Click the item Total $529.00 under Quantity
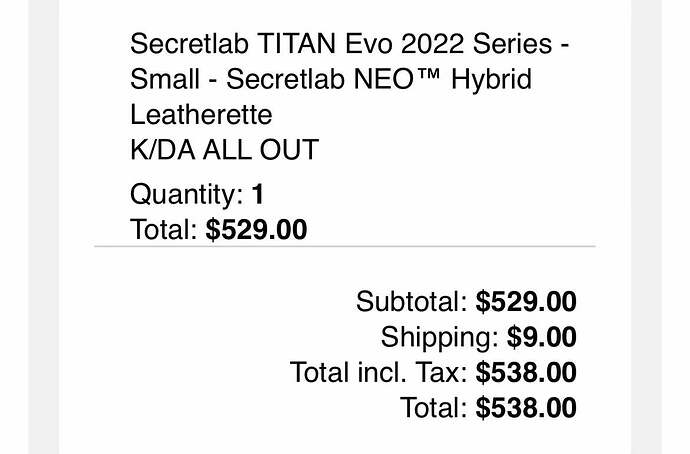The image size is (690, 454). coord(256,229)
